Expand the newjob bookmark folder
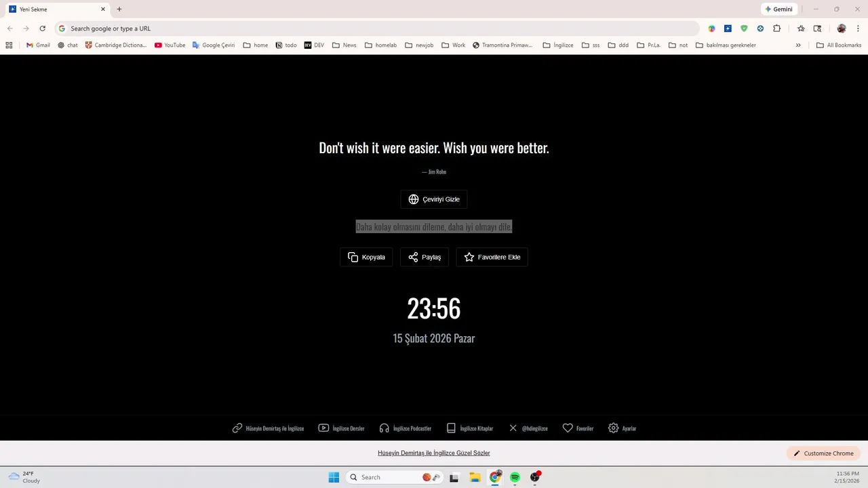 (419, 45)
